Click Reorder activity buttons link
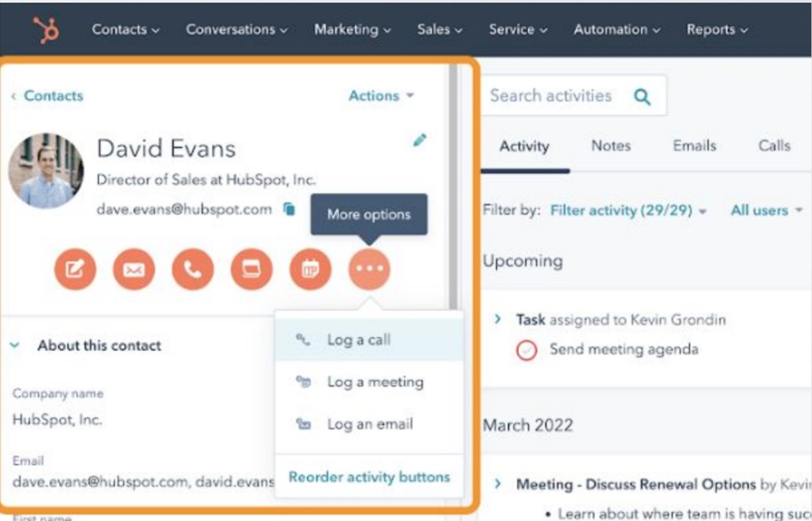The height and width of the screenshot is (521, 812). pyautogui.click(x=369, y=477)
